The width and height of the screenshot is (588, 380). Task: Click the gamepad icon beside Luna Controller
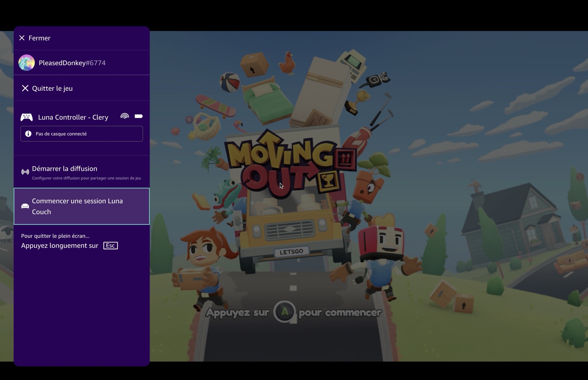(x=27, y=117)
